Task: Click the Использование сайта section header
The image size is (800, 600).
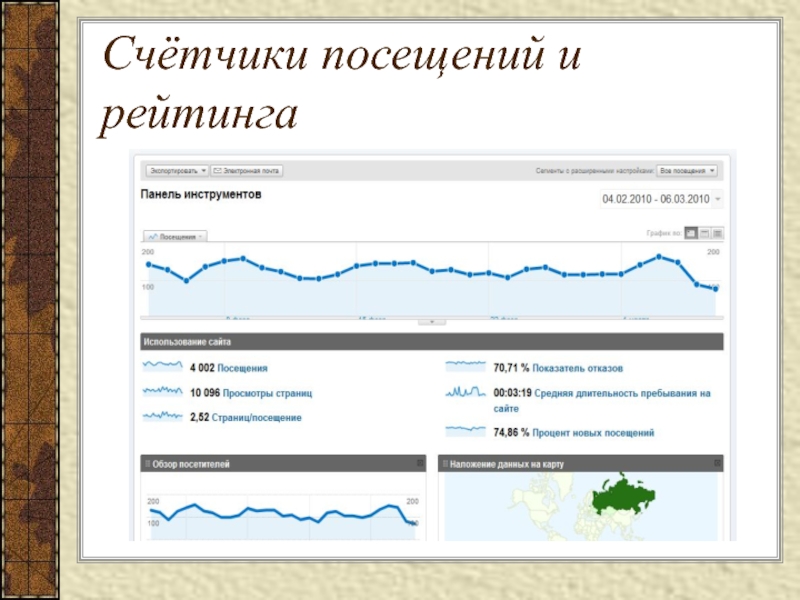Action: coord(432,342)
